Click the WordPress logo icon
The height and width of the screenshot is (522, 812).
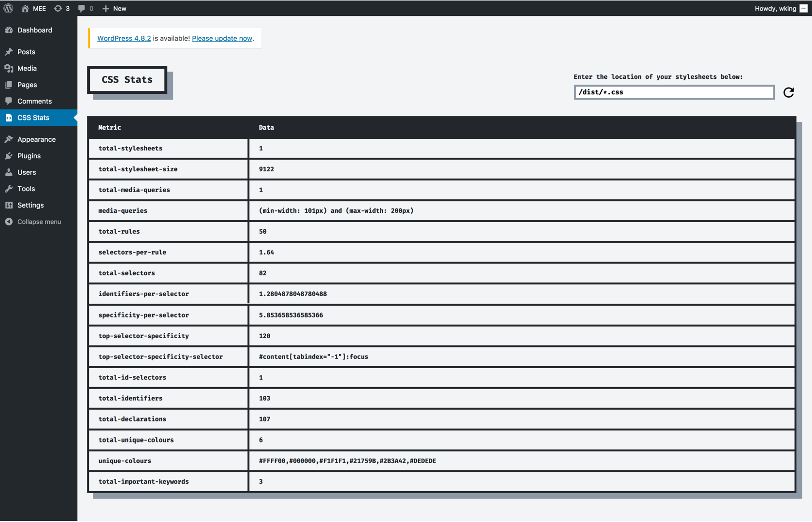(8, 8)
